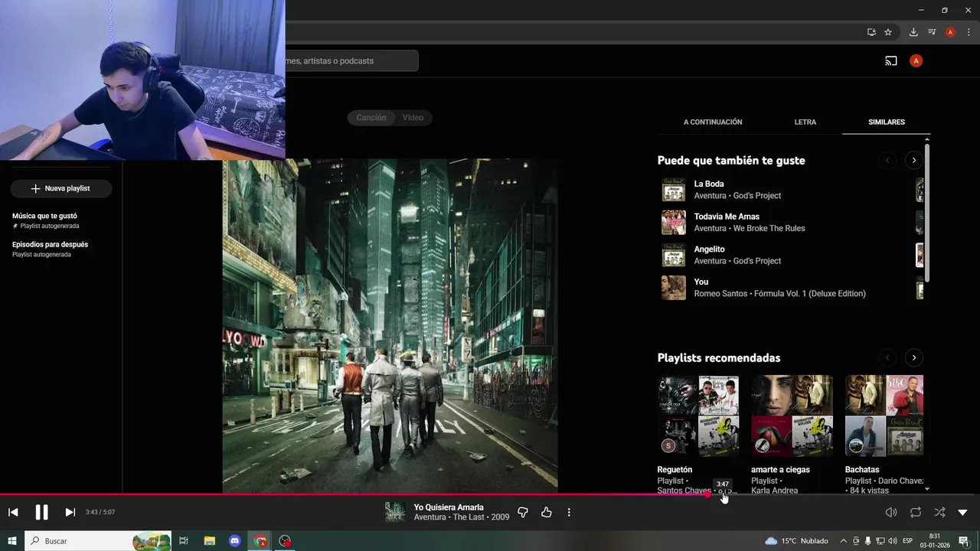Open Chrome three-dot menu
The width and height of the screenshot is (980, 551).
tap(969, 32)
